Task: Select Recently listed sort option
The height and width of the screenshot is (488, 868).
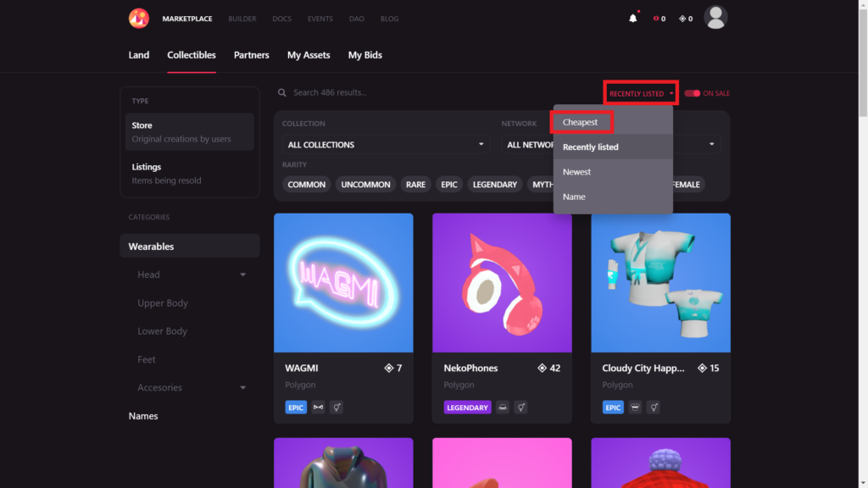Action: 613,147
